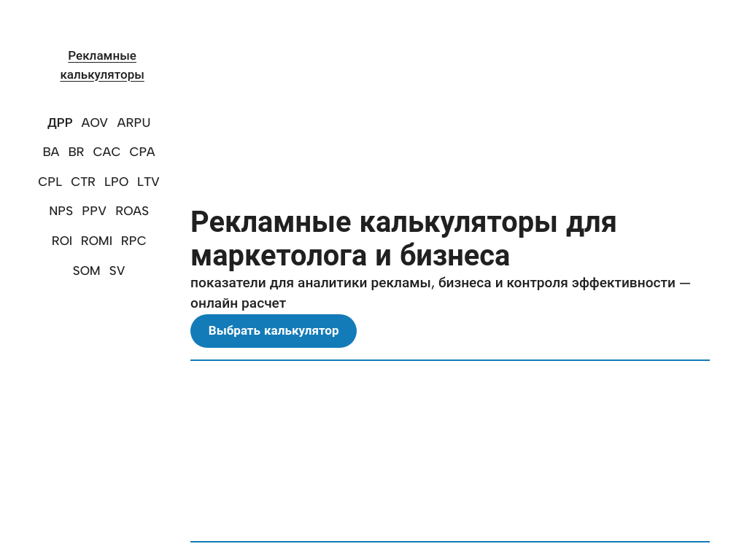Go to the BR calculator

(x=76, y=152)
